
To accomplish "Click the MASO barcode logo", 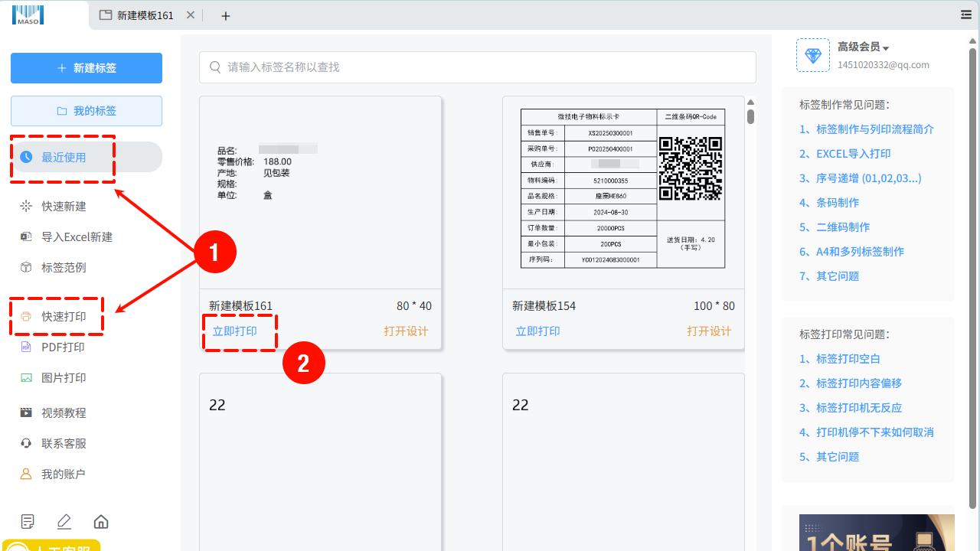I will [28, 15].
